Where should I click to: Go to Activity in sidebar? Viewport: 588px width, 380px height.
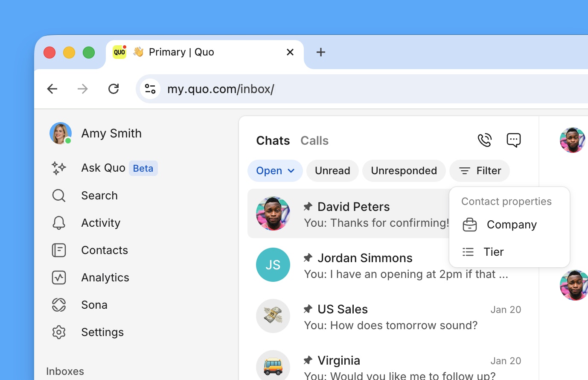[101, 223]
